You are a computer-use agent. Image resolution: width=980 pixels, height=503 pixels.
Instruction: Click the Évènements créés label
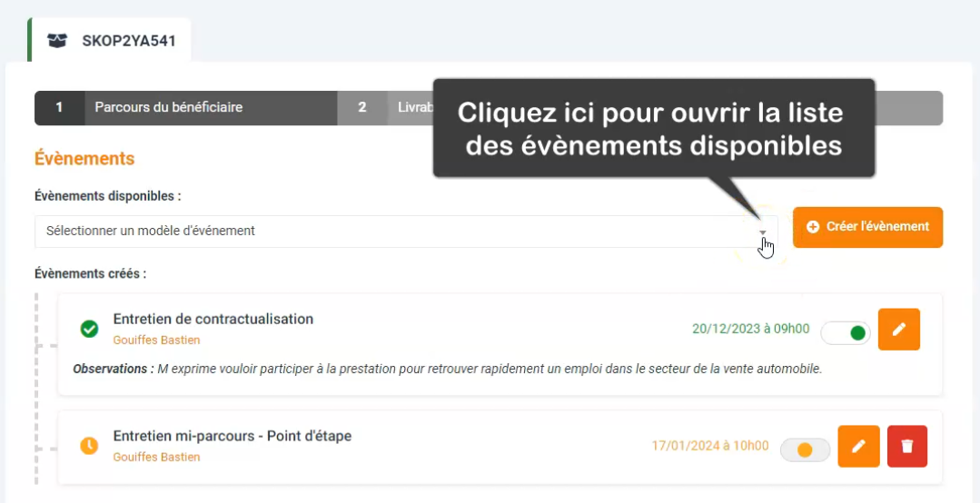pyautogui.click(x=91, y=273)
